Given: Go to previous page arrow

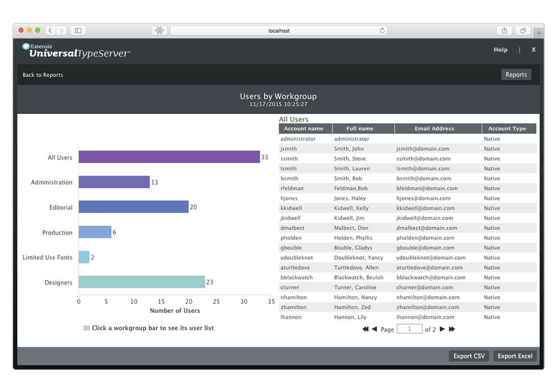Looking at the screenshot, I should [375, 329].
